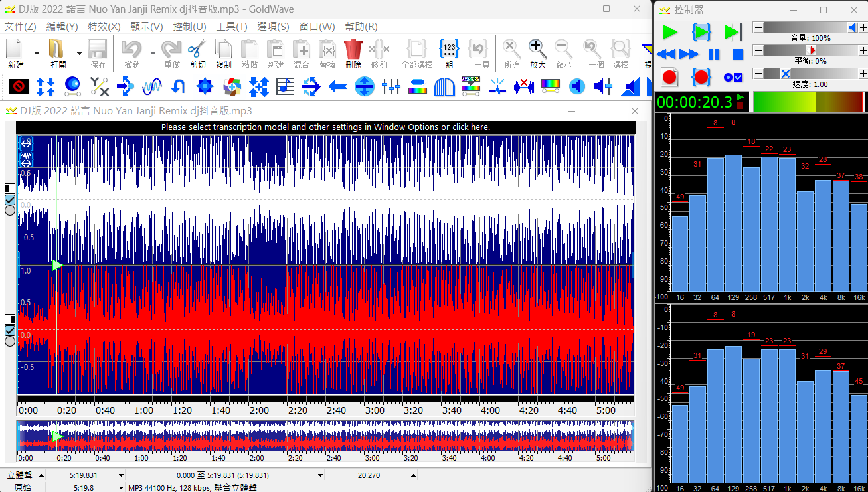Click the 剪切 (Cut) scissors icon

pos(197,48)
